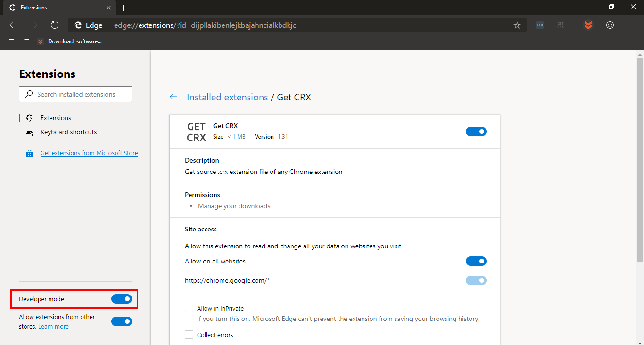Toggle Allow extensions from other stores
Viewport: 644px width, 345px height.
[122, 321]
